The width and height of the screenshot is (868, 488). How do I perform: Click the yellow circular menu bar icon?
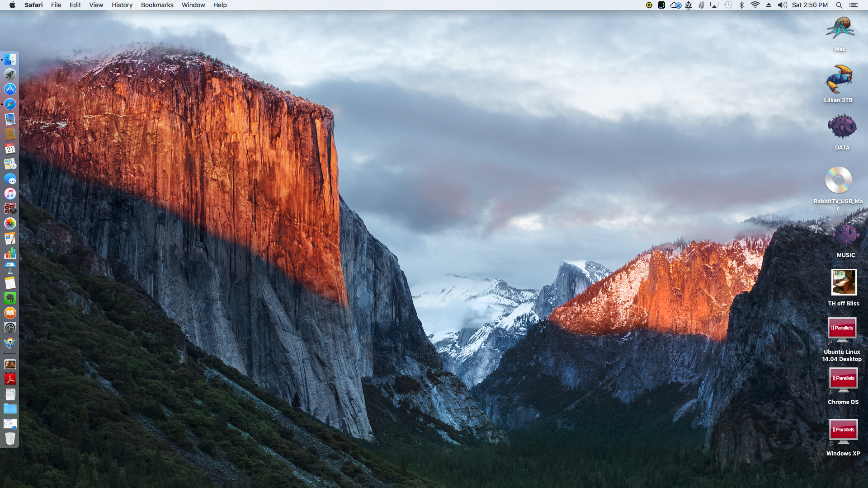click(x=649, y=5)
